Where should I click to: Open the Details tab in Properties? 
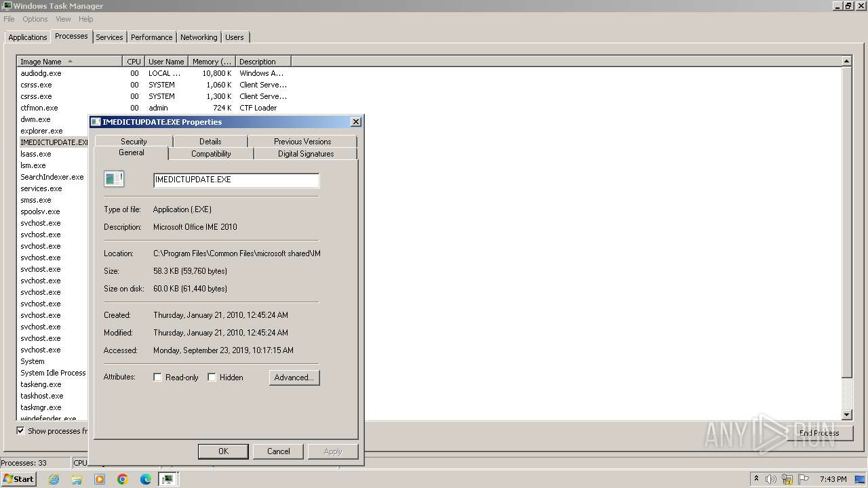click(x=210, y=141)
